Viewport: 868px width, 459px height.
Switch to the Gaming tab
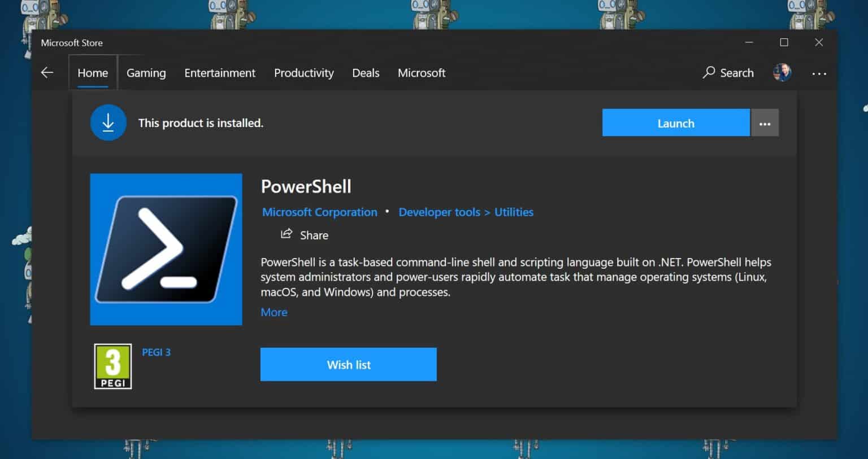[146, 73]
